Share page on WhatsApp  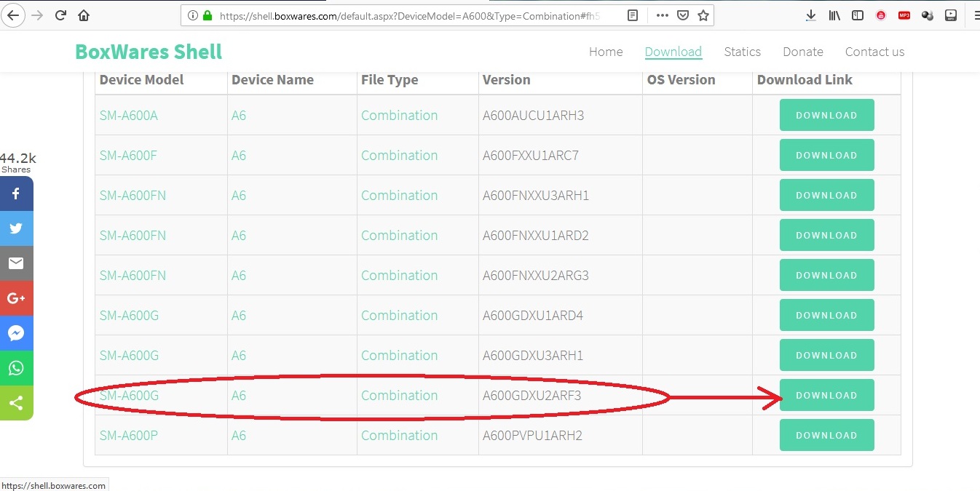point(16,368)
